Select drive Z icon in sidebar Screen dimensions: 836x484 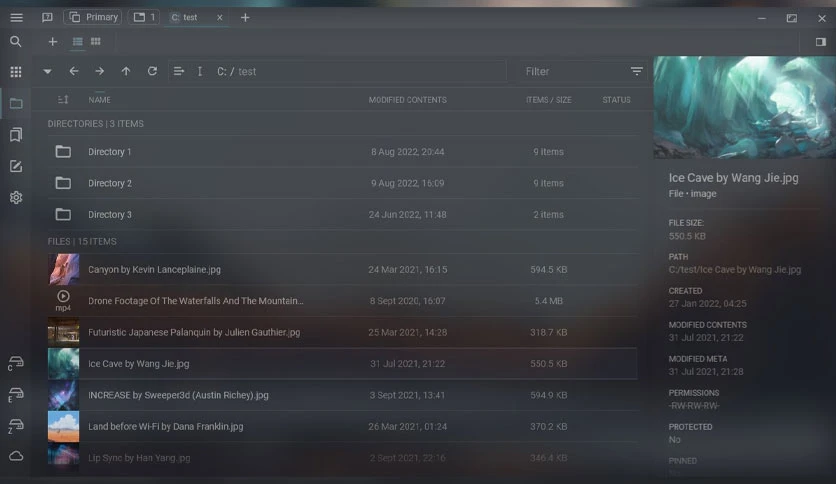15,426
